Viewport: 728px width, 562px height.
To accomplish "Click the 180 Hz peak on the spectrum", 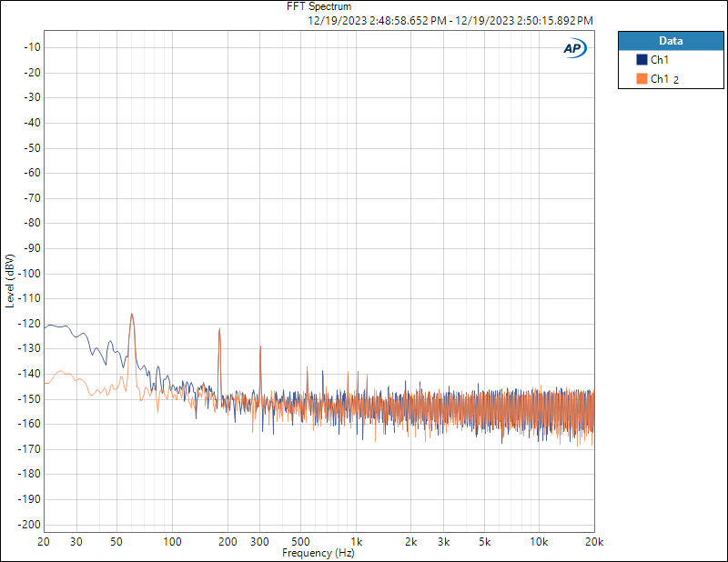I will [219, 329].
